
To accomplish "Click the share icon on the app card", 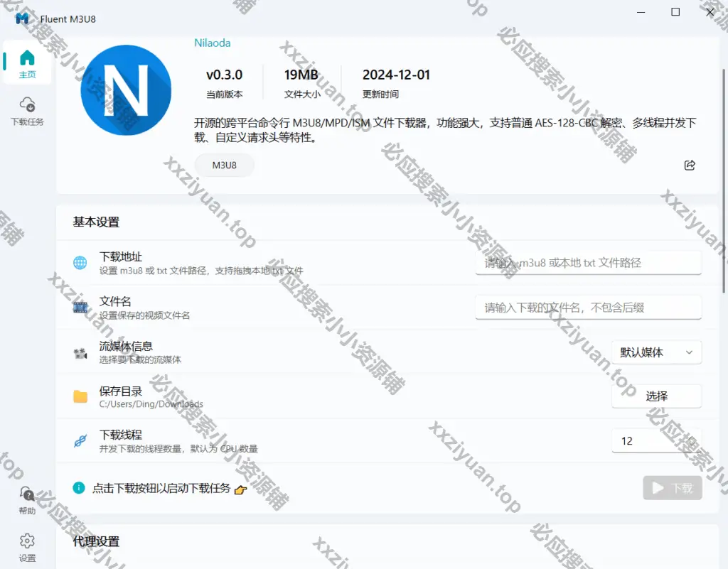I will tap(689, 166).
